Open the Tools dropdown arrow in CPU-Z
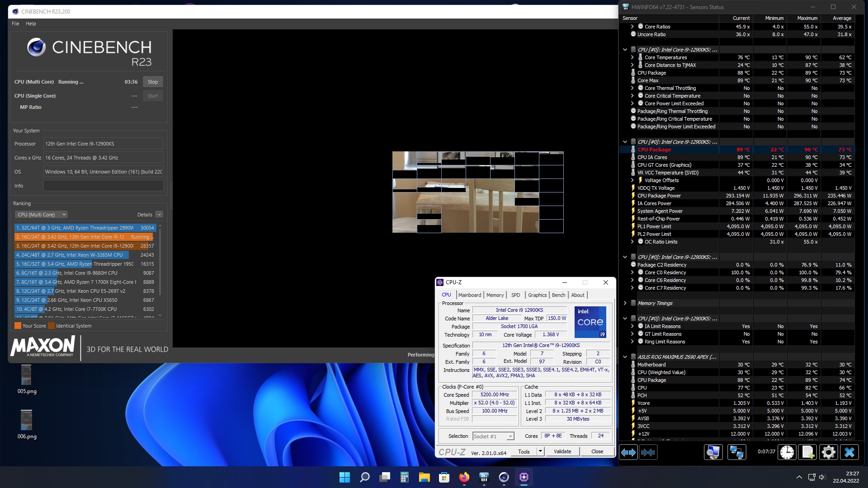Screen dimensions: 868x488 click(x=540, y=451)
